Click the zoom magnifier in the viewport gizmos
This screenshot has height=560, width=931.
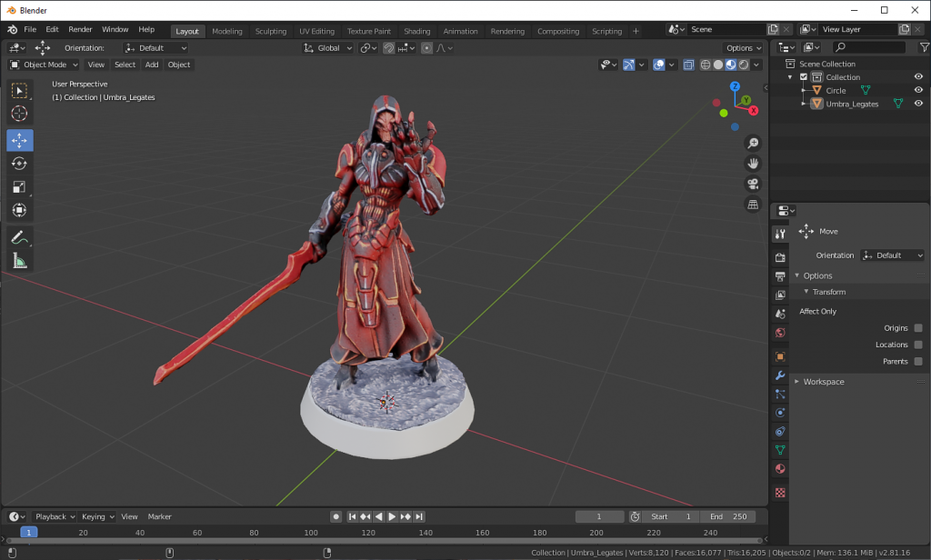[753, 143]
